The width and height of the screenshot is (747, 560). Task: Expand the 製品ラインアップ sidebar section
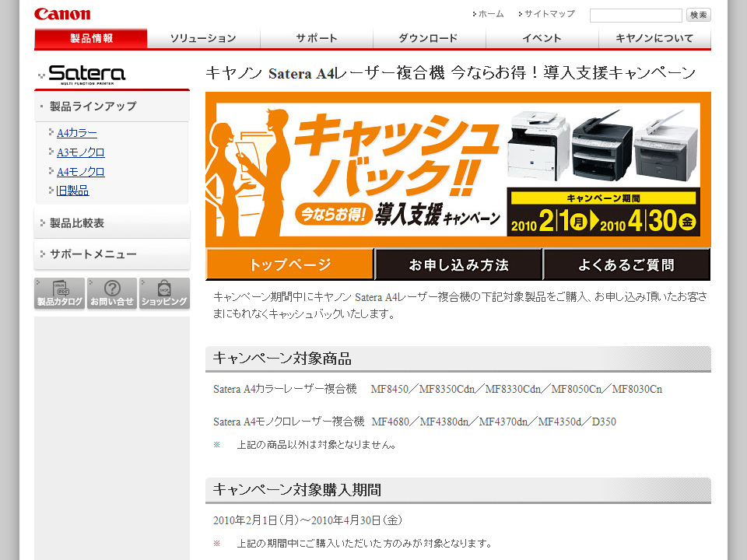tap(93, 107)
